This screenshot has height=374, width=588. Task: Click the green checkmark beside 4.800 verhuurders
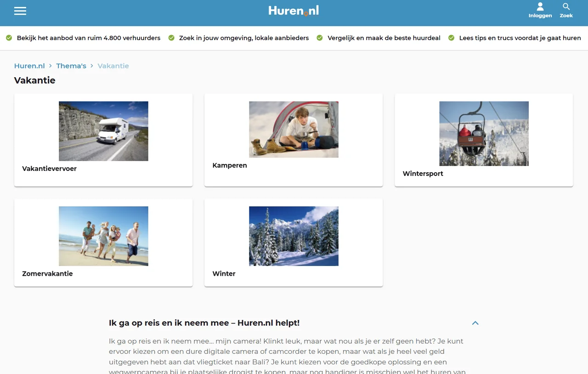pos(9,38)
